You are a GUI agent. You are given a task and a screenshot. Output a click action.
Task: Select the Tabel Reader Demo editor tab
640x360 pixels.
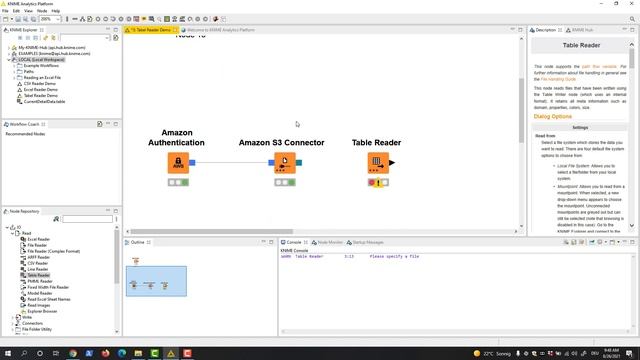pos(151,30)
